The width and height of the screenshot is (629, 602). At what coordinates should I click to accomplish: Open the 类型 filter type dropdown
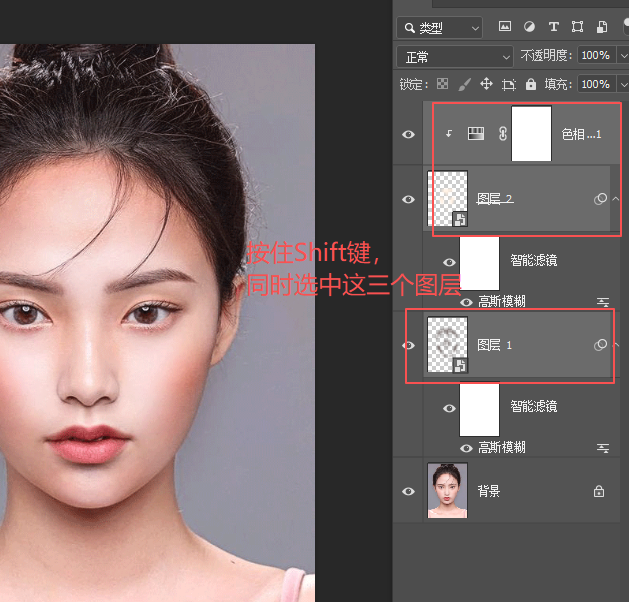(440, 28)
